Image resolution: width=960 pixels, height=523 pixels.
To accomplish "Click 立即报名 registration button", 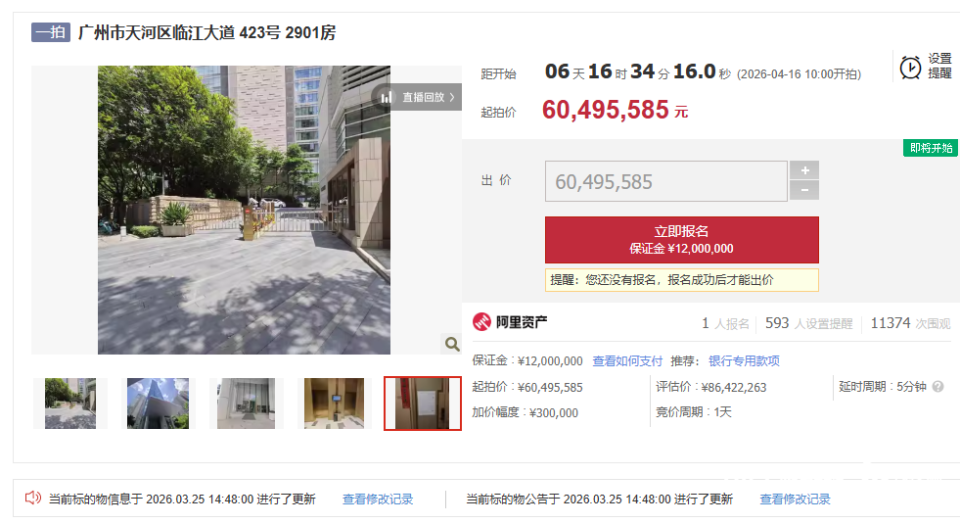I will [681, 239].
